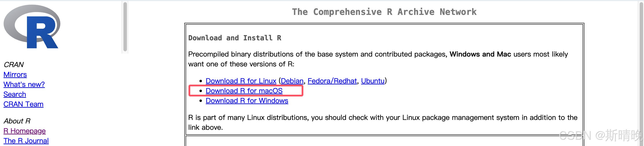The width and height of the screenshot is (644, 146).
Task: Click the bold Windows and Mac text
Action: [480, 54]
